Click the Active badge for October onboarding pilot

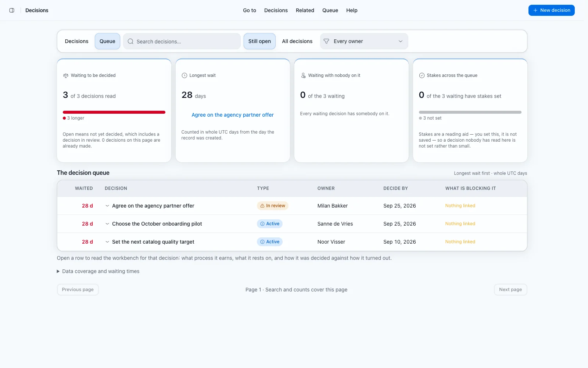(x=270, y=224)
